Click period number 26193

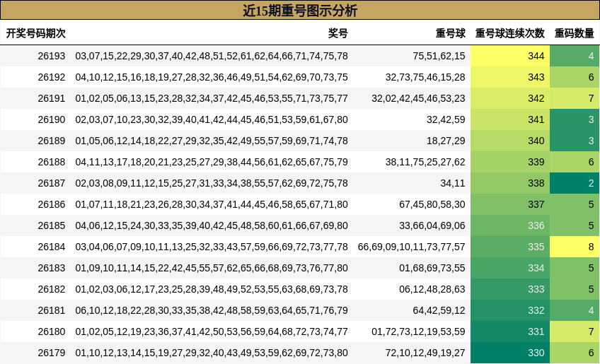[52, 56]
